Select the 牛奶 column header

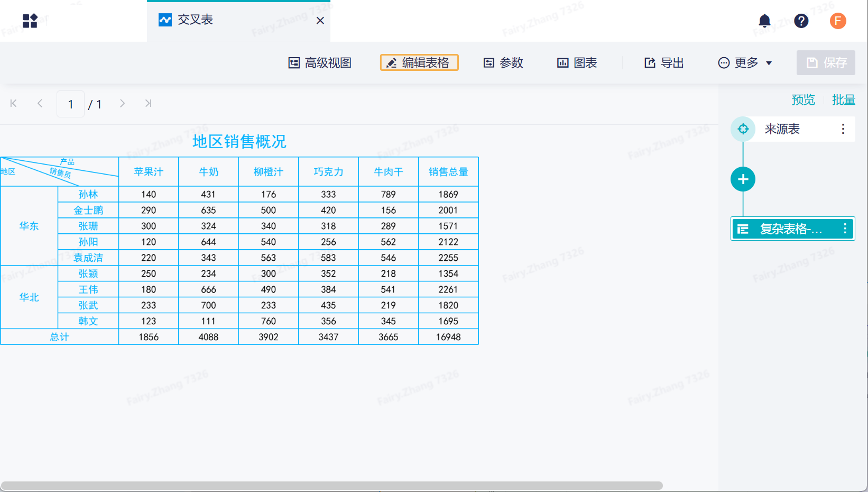pyautogui.click(x=209, y=172)
